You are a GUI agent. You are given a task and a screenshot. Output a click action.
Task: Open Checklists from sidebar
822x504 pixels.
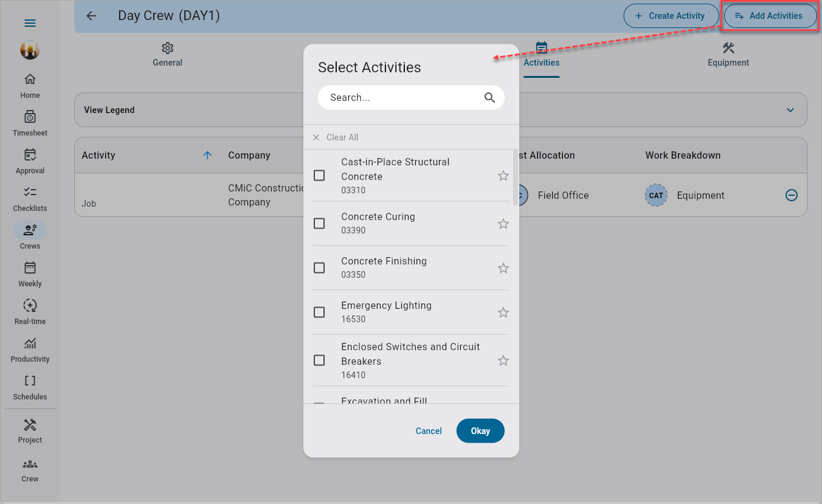30,199
